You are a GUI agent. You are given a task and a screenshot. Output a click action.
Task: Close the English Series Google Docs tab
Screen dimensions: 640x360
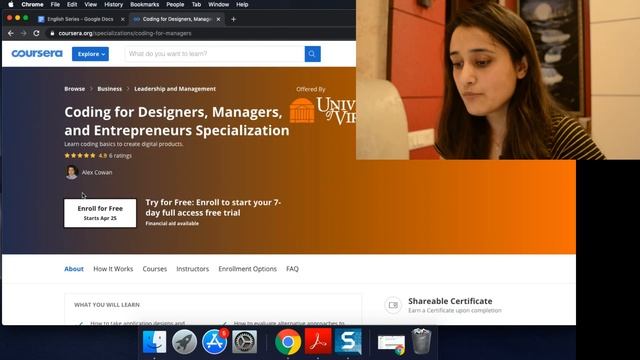click(122, 19)
